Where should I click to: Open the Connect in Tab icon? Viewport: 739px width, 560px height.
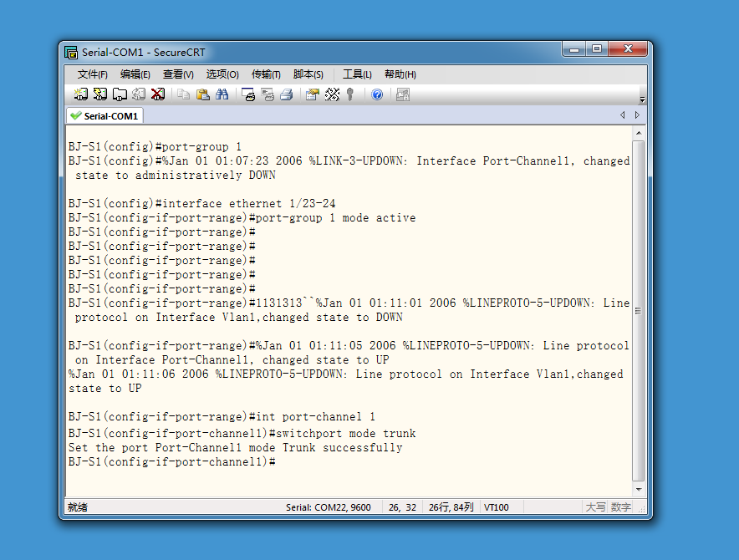pyautogui.click(x=120, y=94)
